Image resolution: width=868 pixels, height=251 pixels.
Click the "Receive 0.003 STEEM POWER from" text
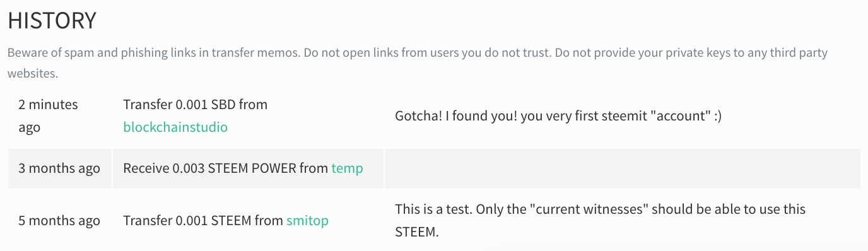pos(226,168)
